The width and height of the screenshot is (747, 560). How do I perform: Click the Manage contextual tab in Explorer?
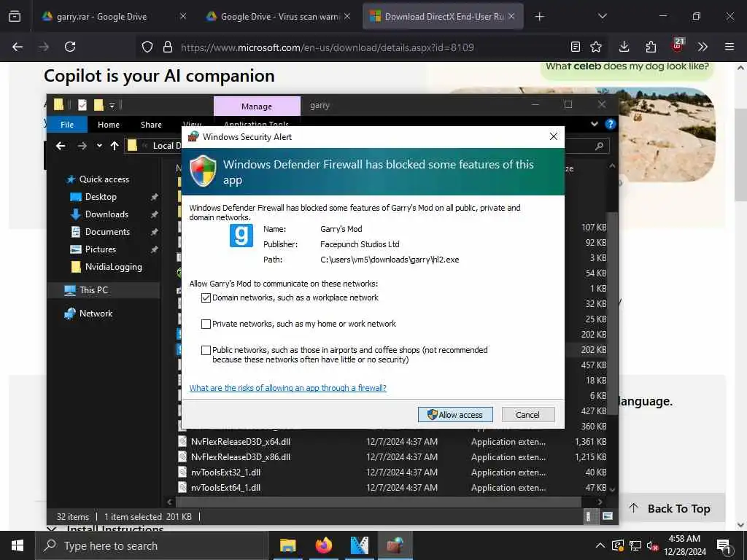pos(257,106)
